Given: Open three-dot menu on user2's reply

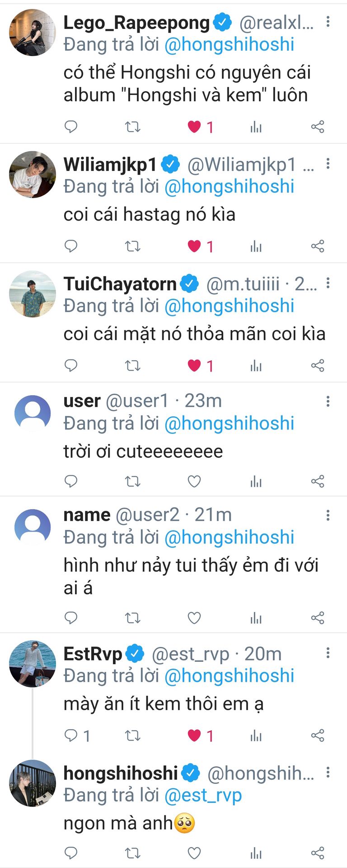Looking at the screenshot, I should click(328, 515).
